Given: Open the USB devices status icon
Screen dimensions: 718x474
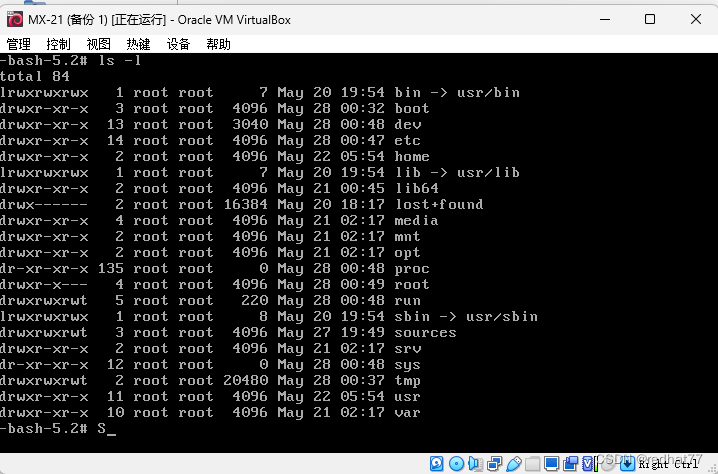Looking at the screenshot, I should [x=514, y=463].
